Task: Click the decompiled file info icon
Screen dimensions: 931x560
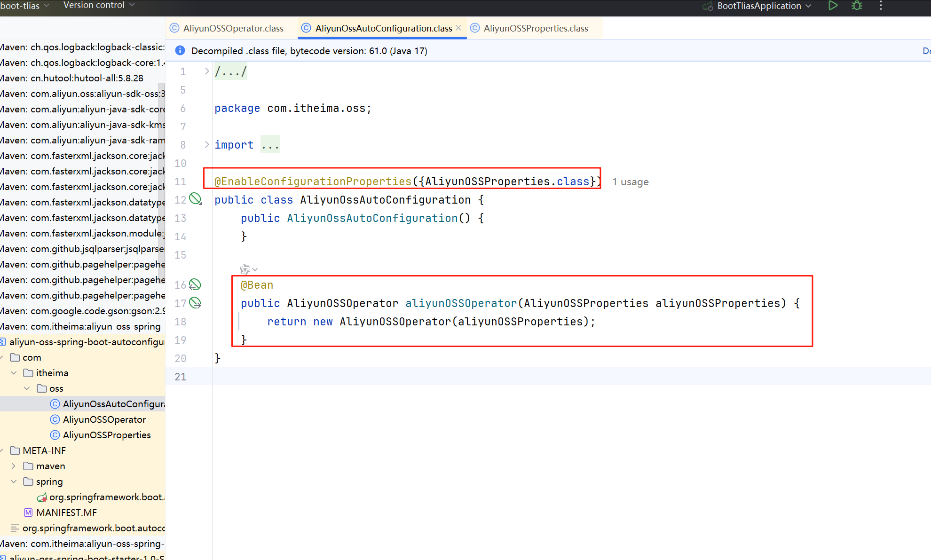Action: coord(180,51)
